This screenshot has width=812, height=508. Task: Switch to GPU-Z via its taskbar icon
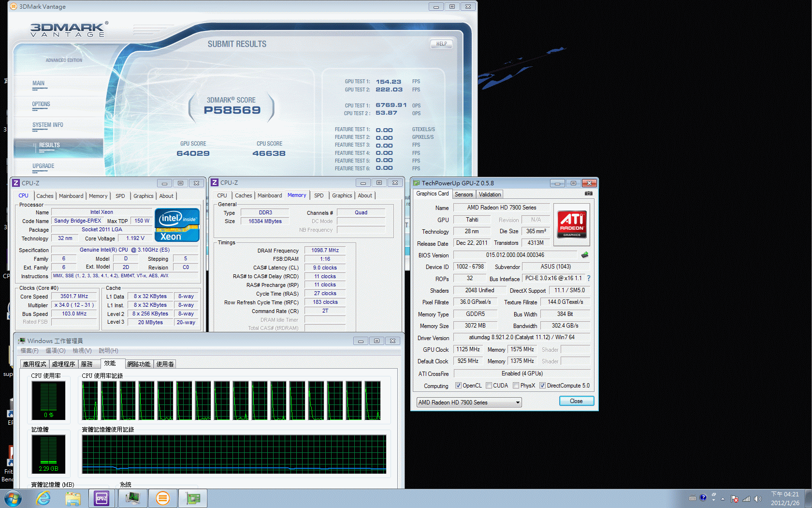(193, 498)
